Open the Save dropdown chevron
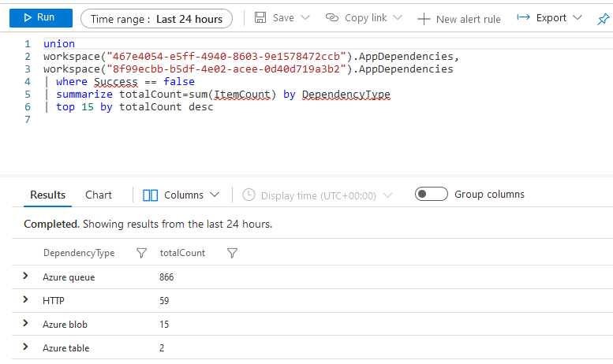Image resolution: width=613 pixels, height=364 pixels. click(x=305, y=17)
